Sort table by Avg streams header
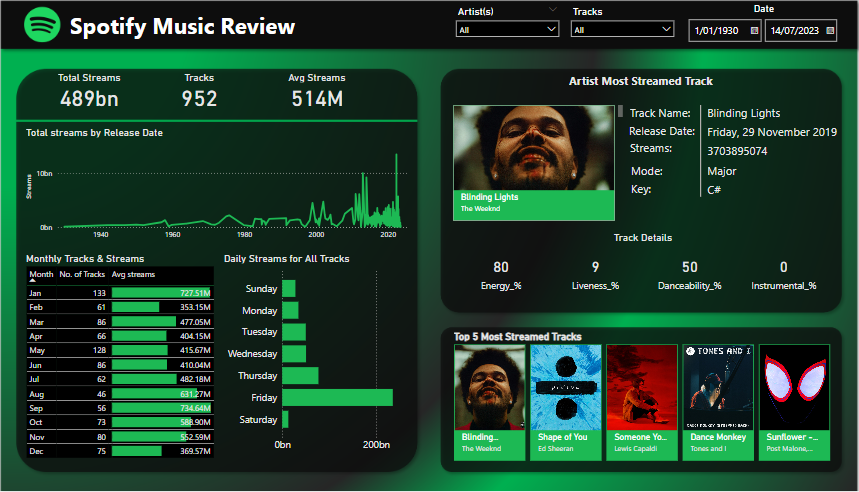Image resolution: width=859 pixels, height=492 pixels. tap(133, 274)
